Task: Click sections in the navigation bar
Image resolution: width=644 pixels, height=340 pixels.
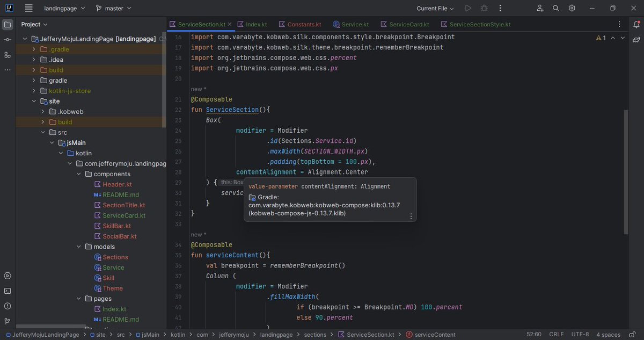Action: (315, 335)
